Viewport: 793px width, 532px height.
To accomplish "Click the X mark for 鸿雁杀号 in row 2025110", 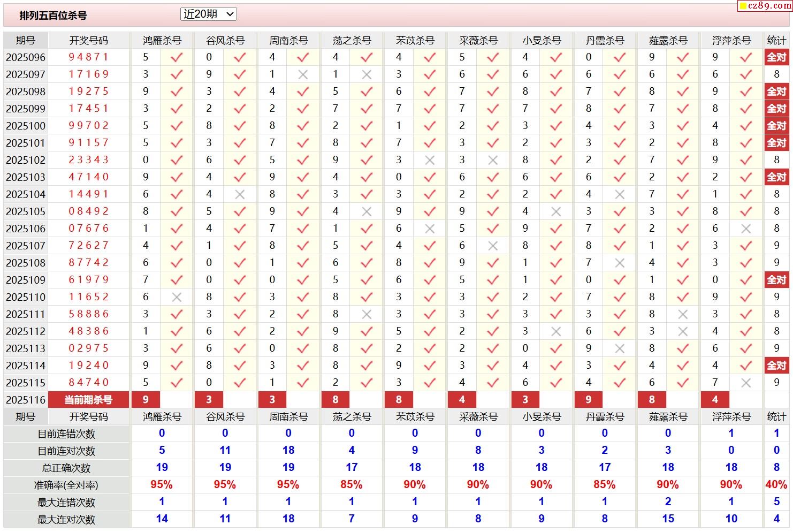I will [177, 297].
